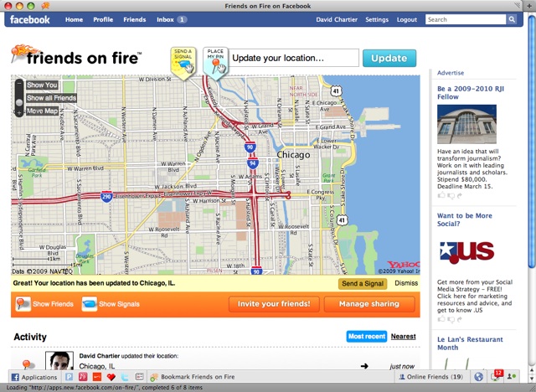Open Profile in Facebook navigation
This screenshot has height=392, width=536.
tap(103, 19)
